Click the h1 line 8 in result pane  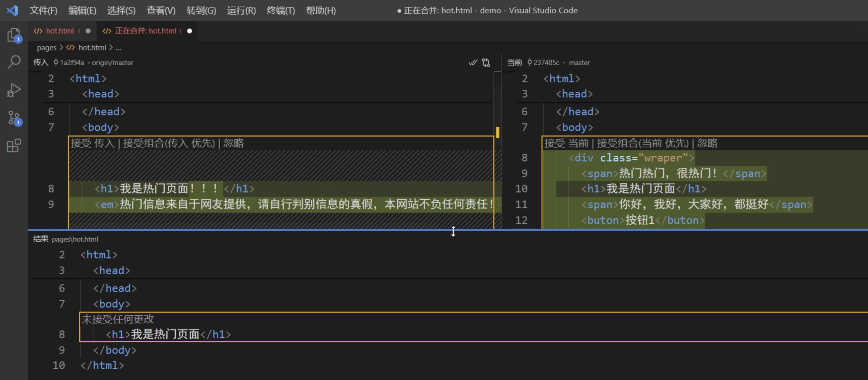coord(168,334)
